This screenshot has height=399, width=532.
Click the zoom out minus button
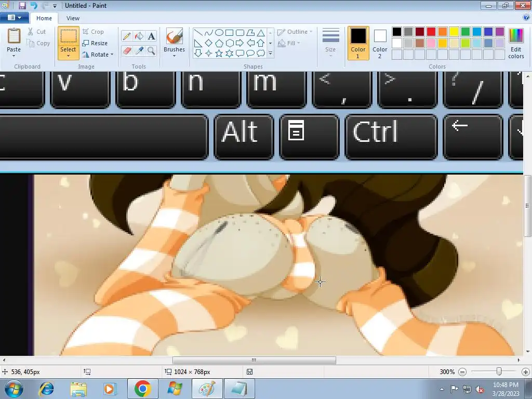coord(462,372)
